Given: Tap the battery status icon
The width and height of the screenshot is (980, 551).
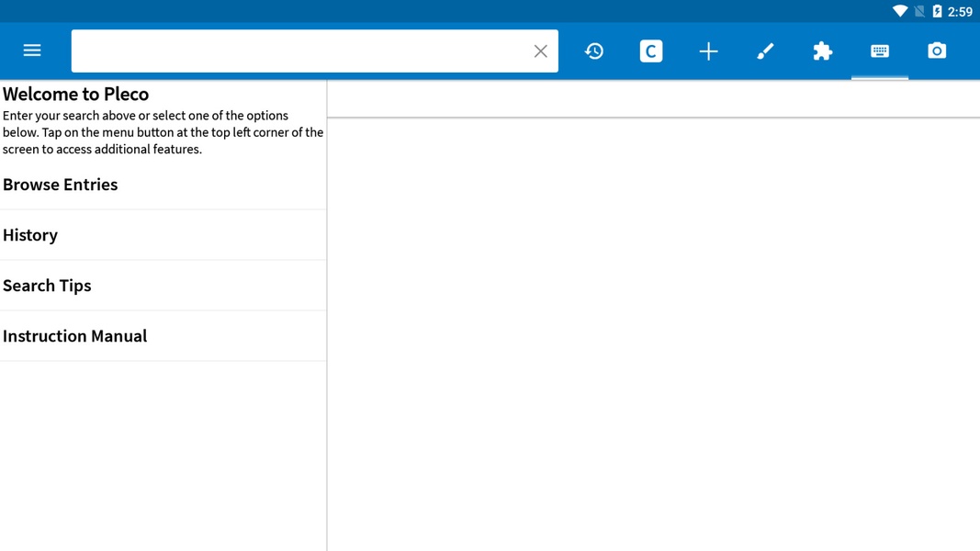Looking at the screenshot, I should [937, 11].
